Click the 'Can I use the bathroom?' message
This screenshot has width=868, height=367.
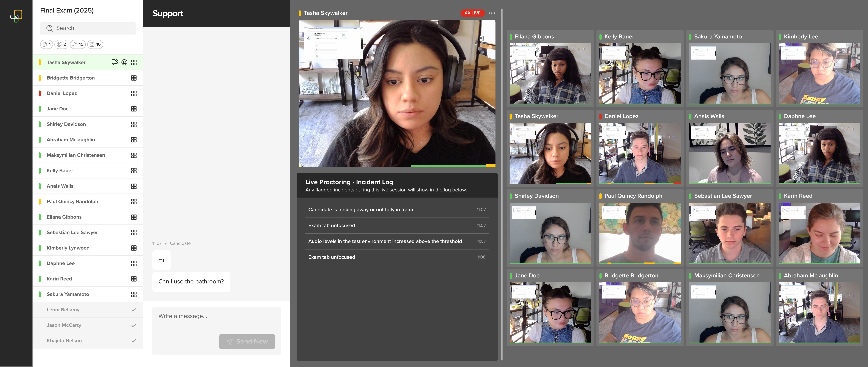pyautogui.click(x=191, y=281)
